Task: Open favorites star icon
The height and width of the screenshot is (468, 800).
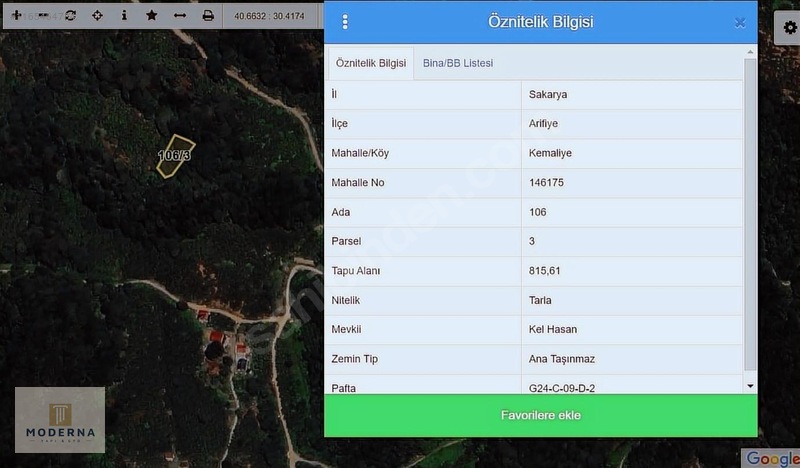Action: (x=152, y=15)
